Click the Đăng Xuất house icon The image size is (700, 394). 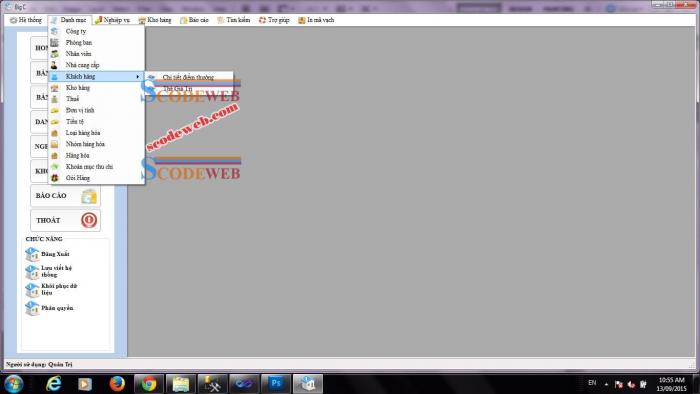coord(32,254)
